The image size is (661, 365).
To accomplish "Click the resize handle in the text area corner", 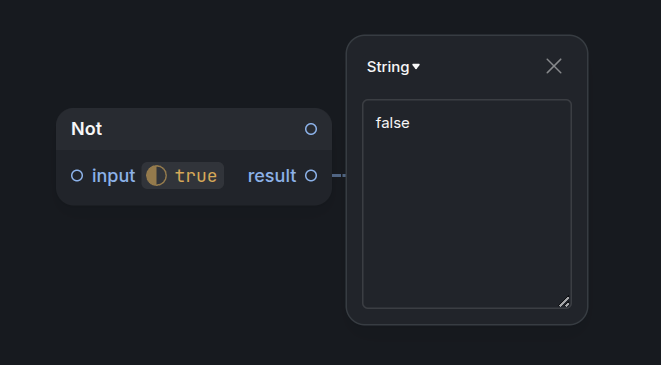I will coord(564,302).
